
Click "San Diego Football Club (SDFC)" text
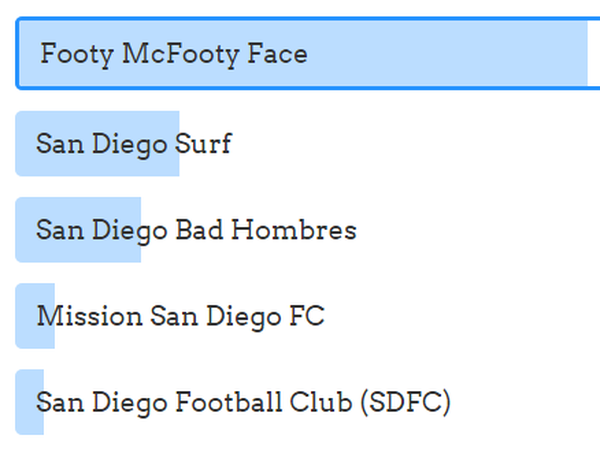coord(243,403)
